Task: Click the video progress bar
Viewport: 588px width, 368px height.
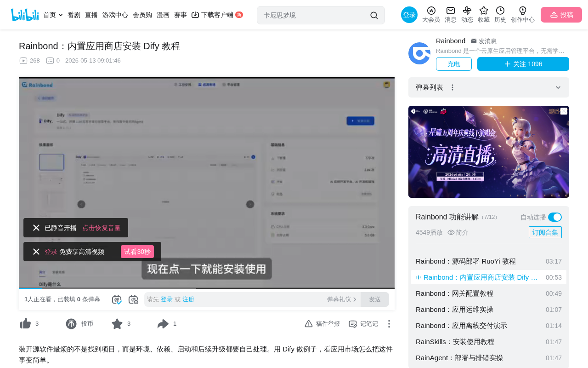Action: pos(207,288)
